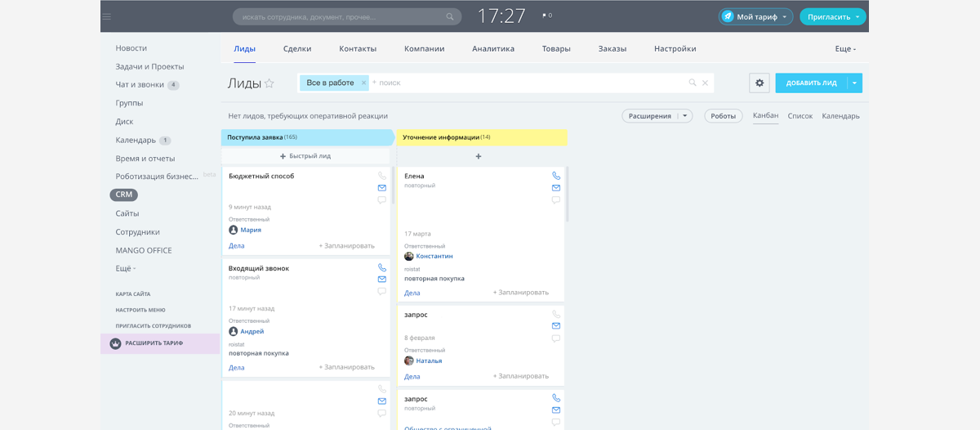
Task: Click Мария's avatar icon
Action: click(234, 230)
